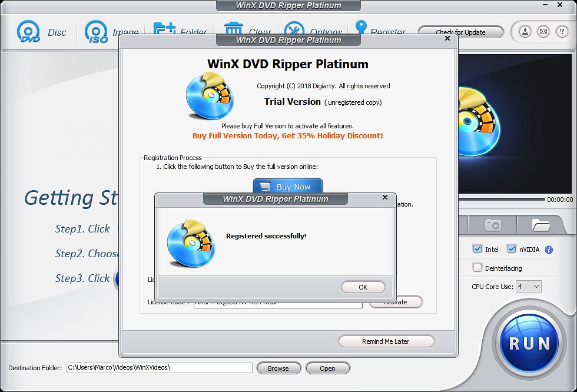The image size is (577, 392).
Task: Click the Browse button
Action: (x=278, y=368)
